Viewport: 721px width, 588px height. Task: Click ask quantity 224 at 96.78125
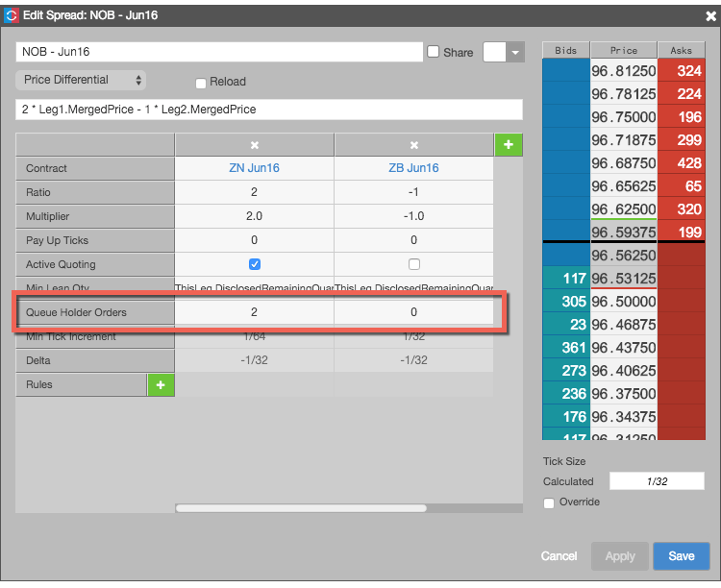[682, 94]
